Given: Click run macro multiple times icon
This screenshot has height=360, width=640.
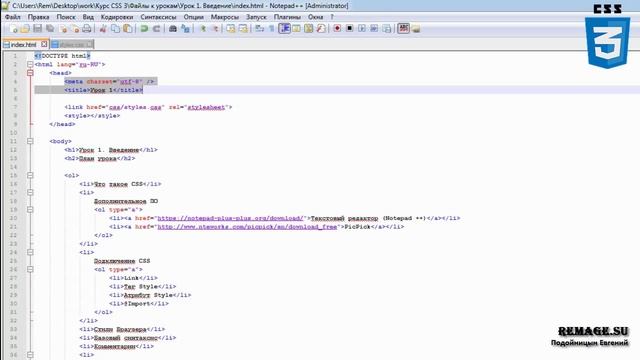Looking at the screenshot, I should coord(374,29).
